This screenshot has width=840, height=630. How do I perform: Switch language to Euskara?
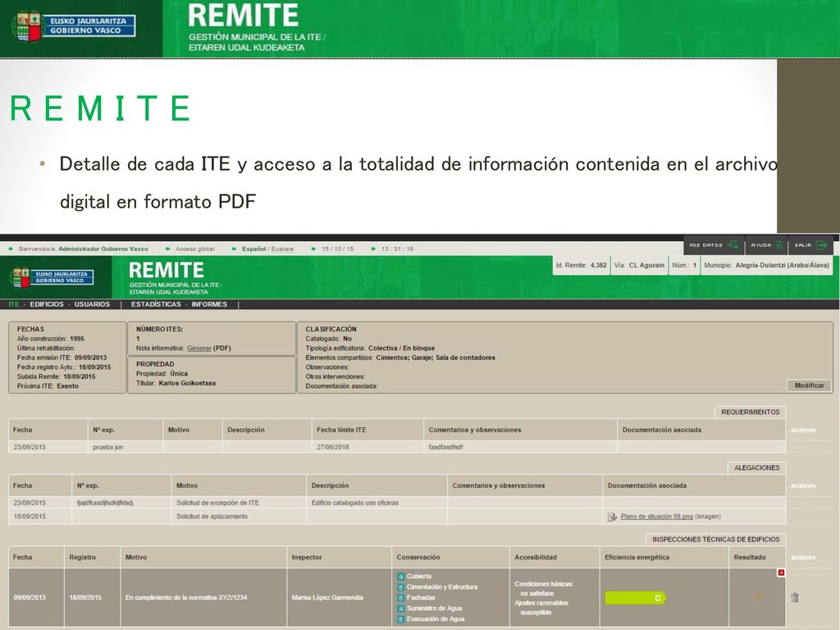(x=282, y=249)
